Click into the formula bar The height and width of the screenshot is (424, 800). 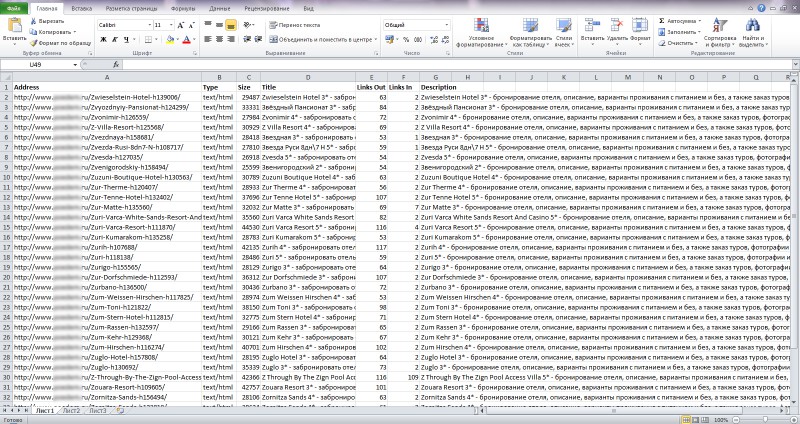[457, 64]
